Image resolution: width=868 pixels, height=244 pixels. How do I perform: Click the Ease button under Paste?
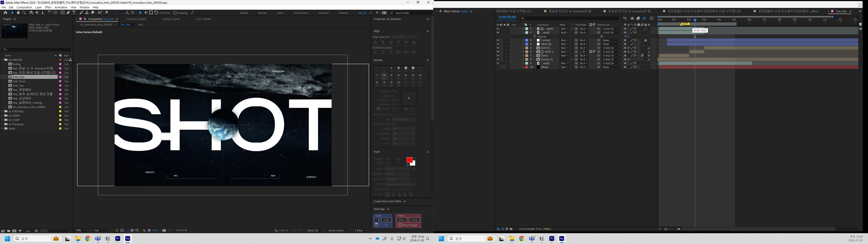click(401, 220)
